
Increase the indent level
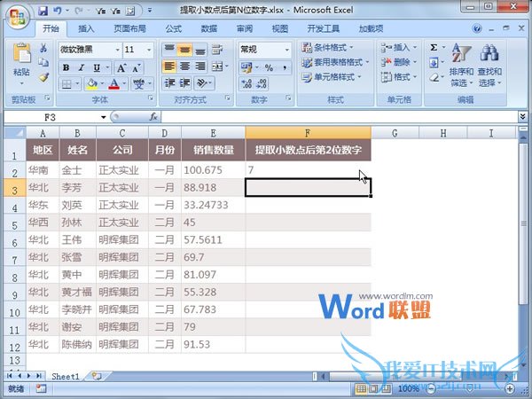click(185, 83)
